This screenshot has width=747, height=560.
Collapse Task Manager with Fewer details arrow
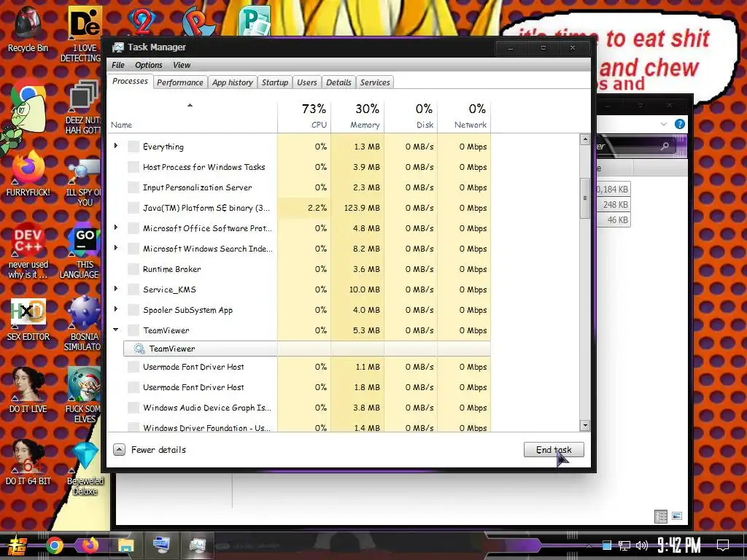[119, 449]
